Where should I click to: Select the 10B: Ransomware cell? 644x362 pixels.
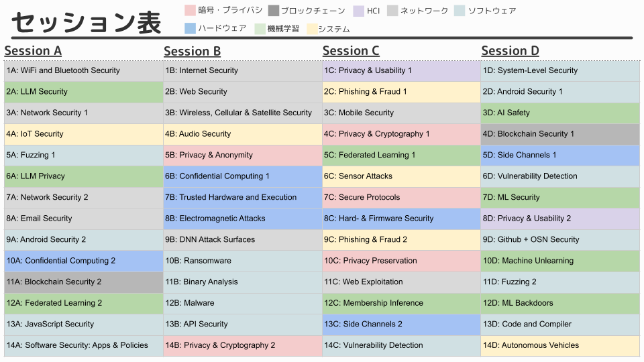tap(243, 261)
